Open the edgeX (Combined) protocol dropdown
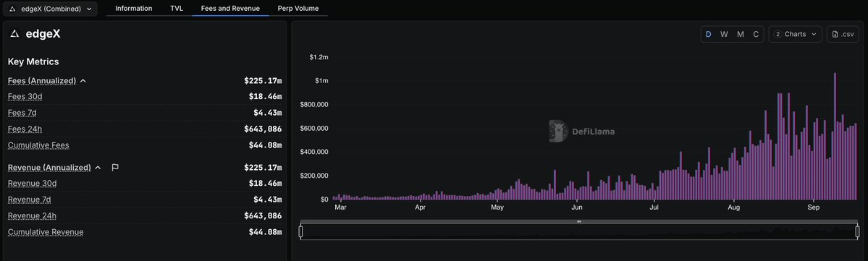The image size is (868, 261). (x=51, y=9)
